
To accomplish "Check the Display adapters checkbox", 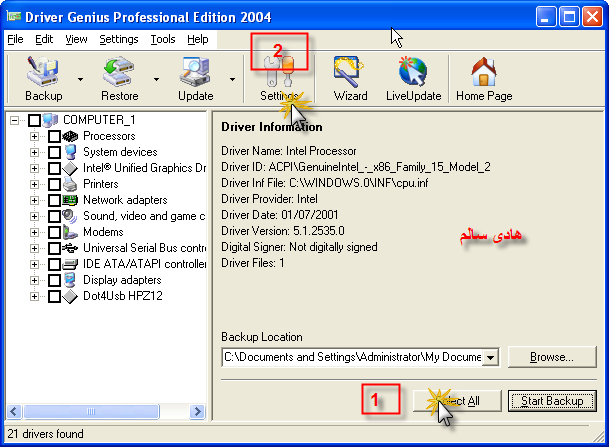I will 54,280.
